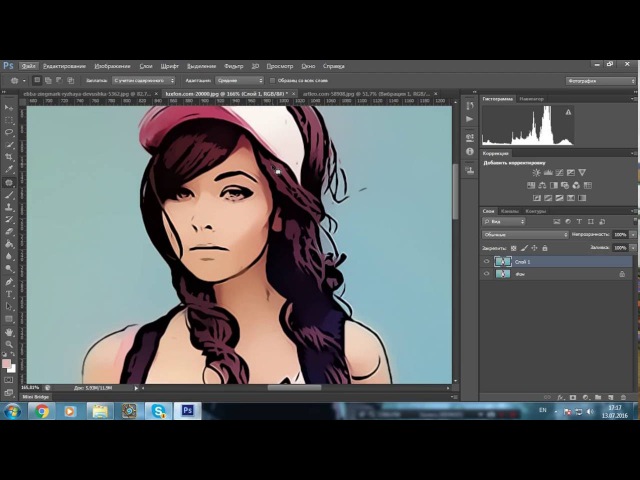
Task: Open the History panel icon
Action: 469,109
